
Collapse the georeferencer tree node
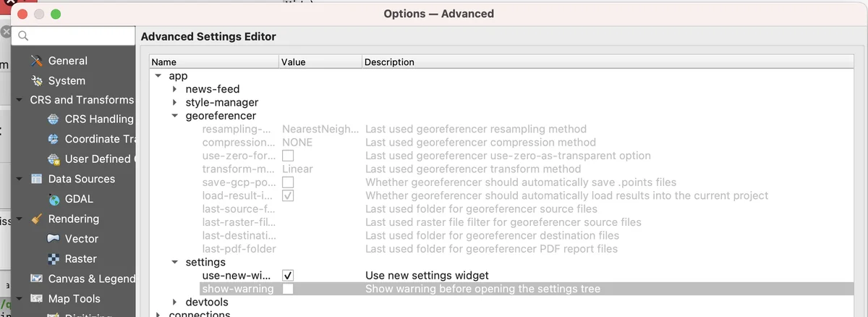tap(175, 116)
